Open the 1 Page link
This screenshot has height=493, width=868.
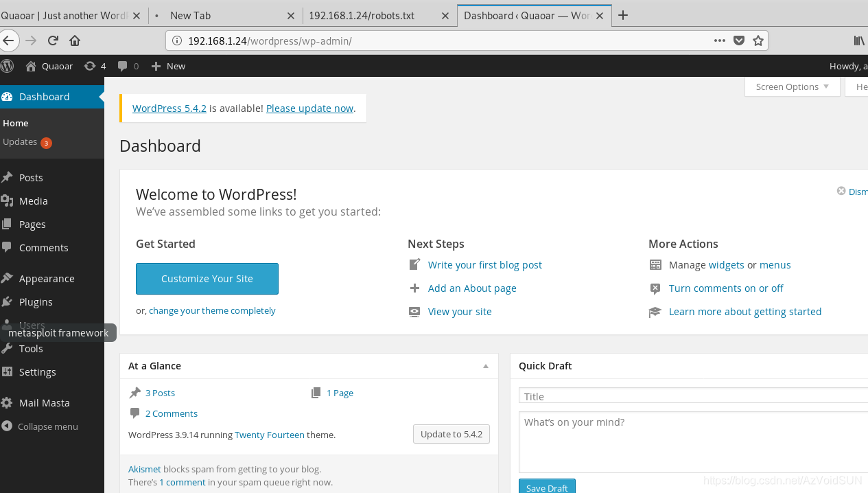340,393
